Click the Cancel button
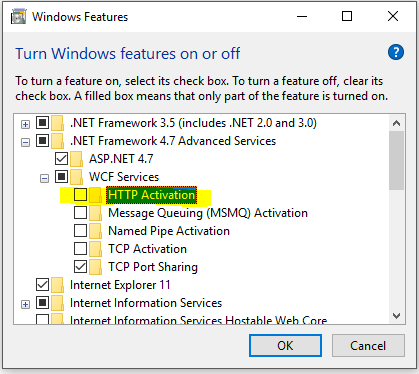Image resolution: width=419 pixels, height=374 pixels. tap(368, 346)
